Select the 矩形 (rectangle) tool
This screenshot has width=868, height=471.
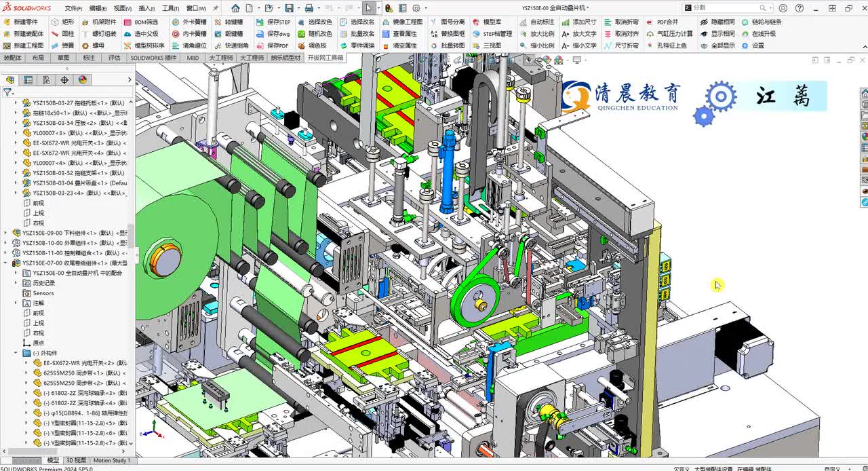coord(62,22)
